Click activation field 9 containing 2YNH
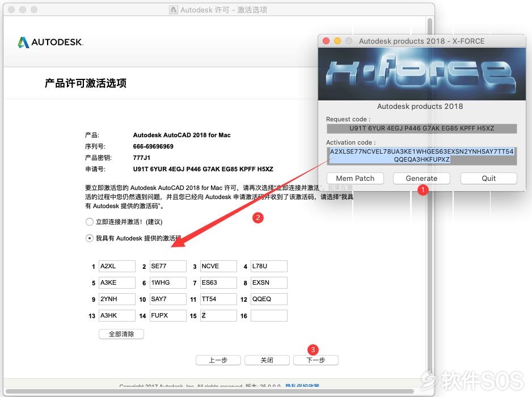This screenshot has height=397, width=532. (117, 299)
